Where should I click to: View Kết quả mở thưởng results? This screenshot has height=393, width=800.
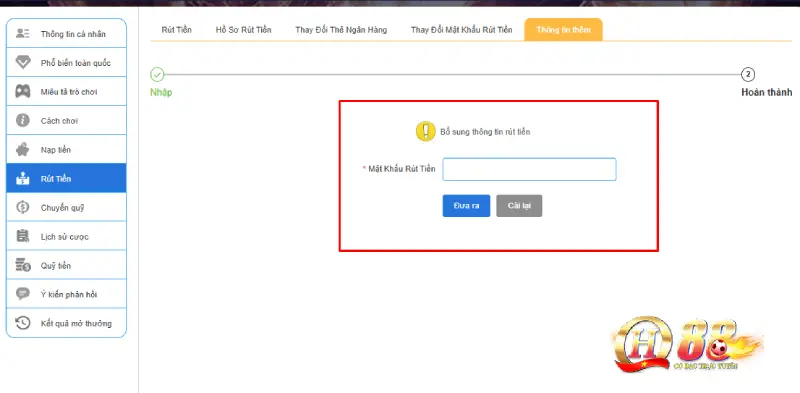coord(66,323)
